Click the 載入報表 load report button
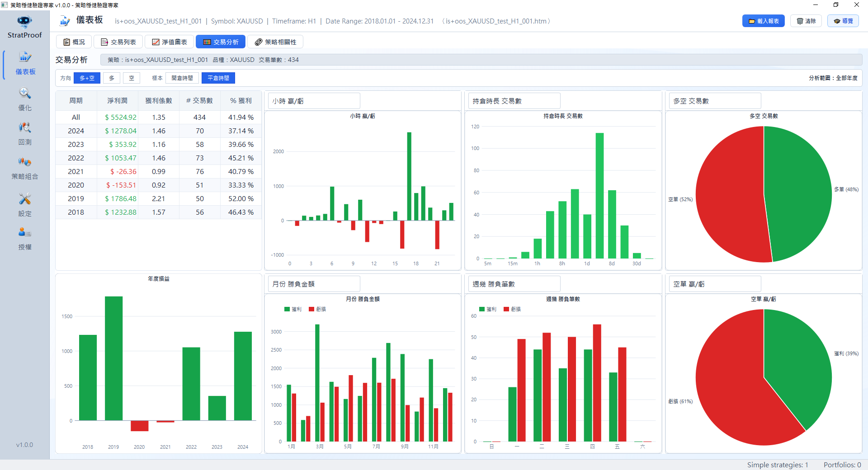 click(x=764, y=21)
